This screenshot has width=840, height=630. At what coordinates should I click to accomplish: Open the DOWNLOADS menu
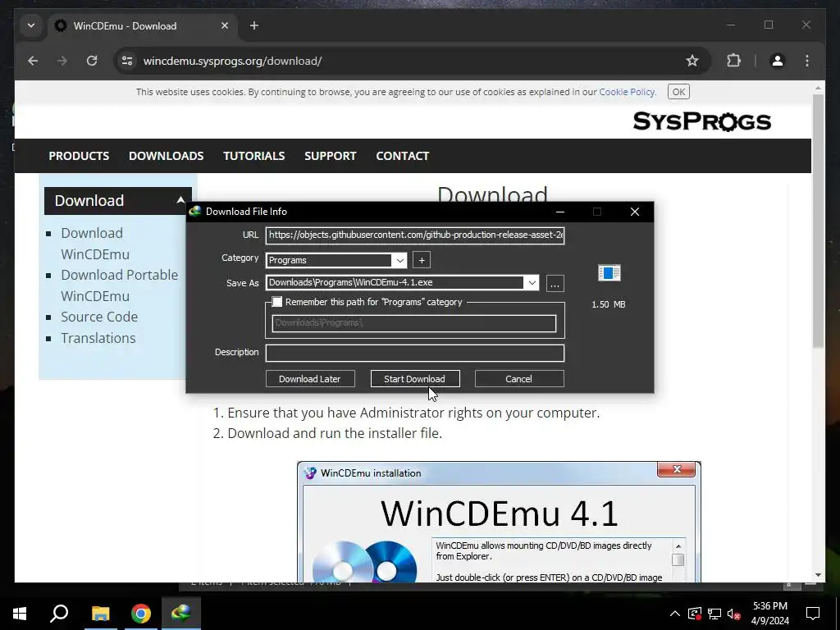[166, 156]
